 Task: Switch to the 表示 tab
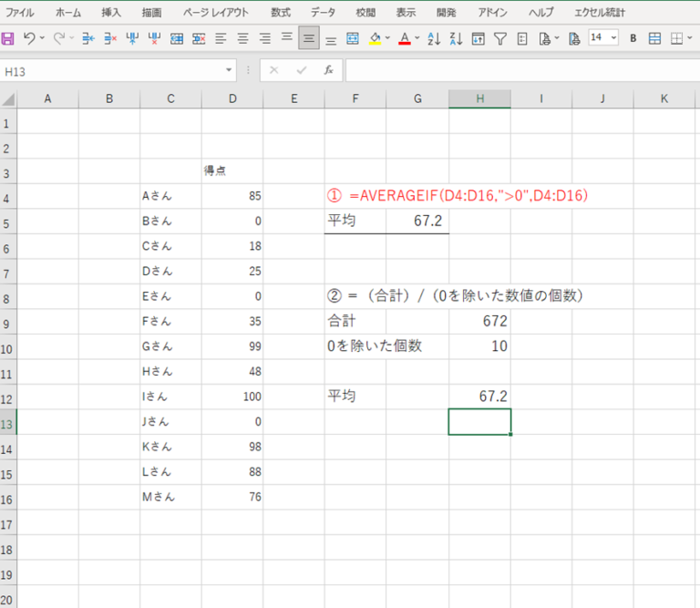[x=406, y=13]
